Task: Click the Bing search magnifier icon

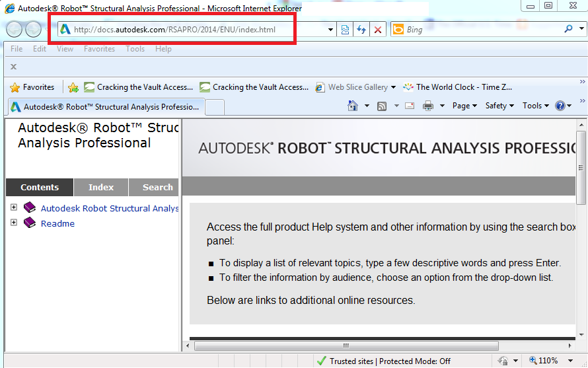Action: (568, 29)
